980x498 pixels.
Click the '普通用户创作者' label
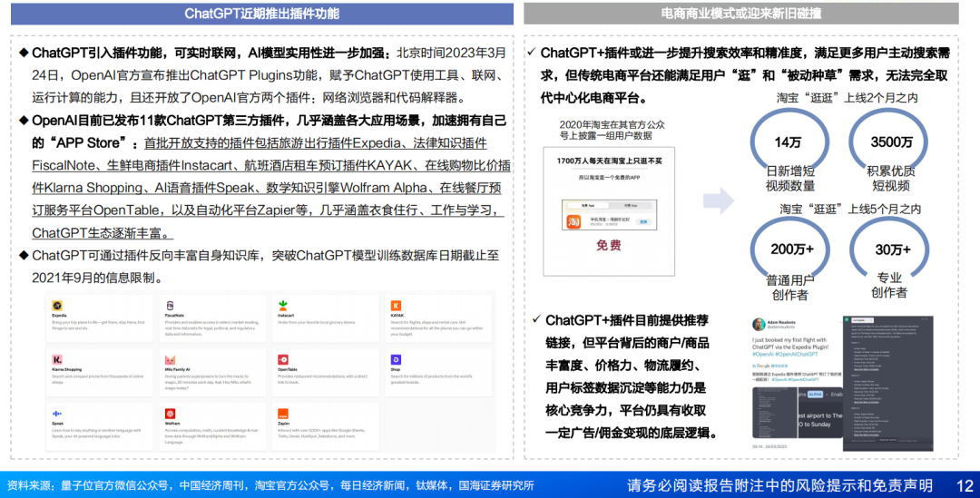(x=790, y=288)
